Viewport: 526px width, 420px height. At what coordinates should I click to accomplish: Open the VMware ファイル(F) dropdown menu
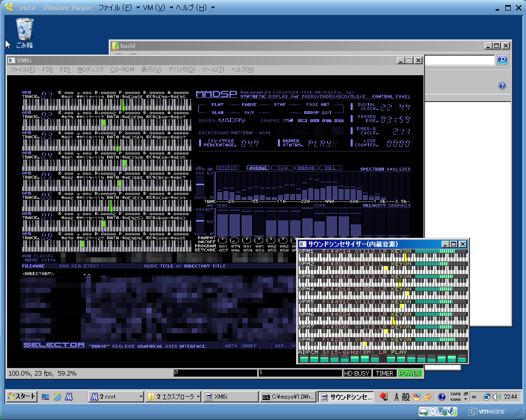click(119, 8)
